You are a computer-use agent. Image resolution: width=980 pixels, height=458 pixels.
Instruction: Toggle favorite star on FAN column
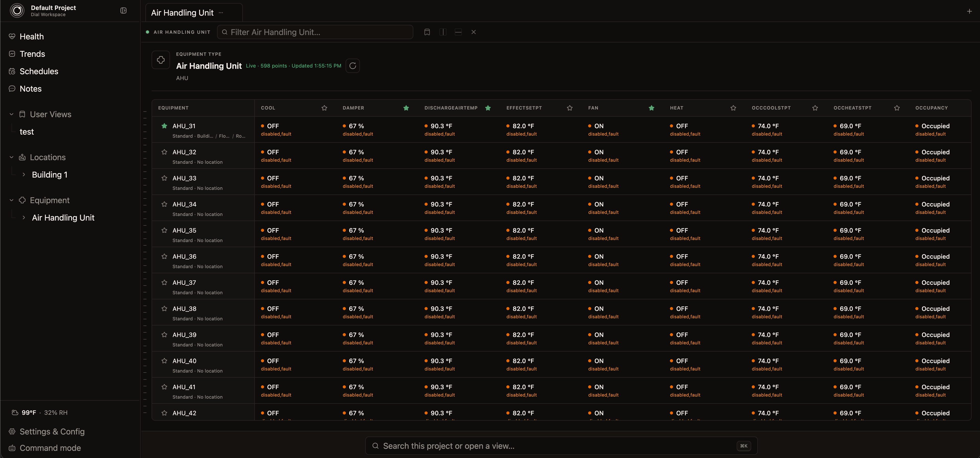click(x=651, y=108)
